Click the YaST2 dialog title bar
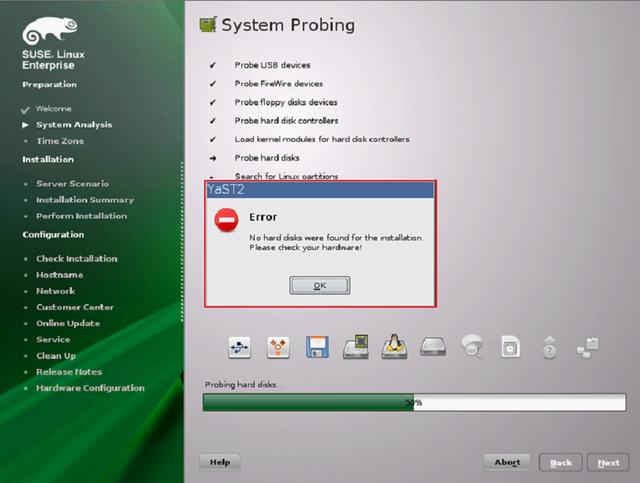 point(320,190)
